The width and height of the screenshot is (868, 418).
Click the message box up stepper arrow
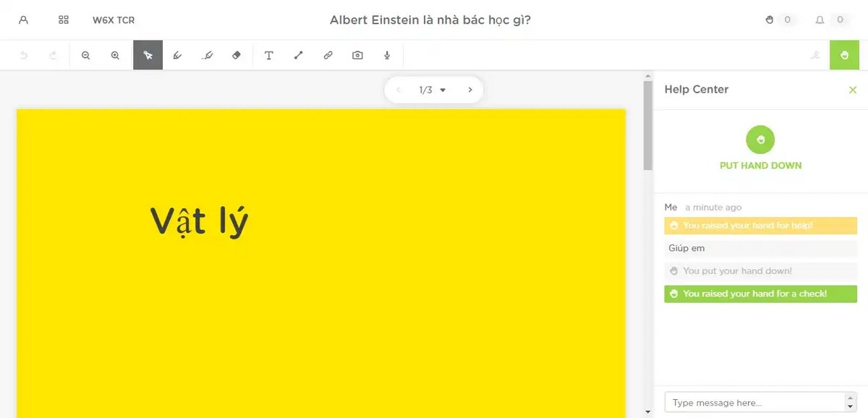pyautogui.click(x=851, y=397)
